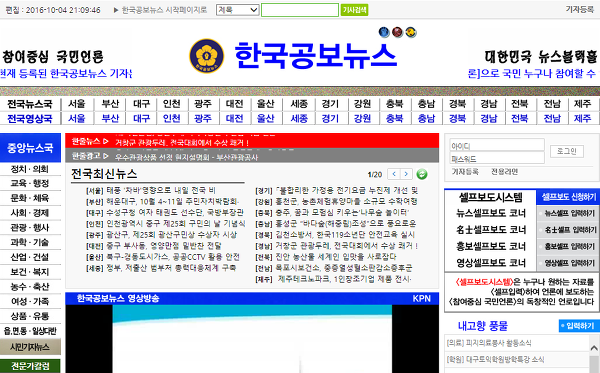The height and width of the screenshot is (373, 600).
Task: Click scroll up arrow of 내고향 풍물 list
Action: coord(594,347)
